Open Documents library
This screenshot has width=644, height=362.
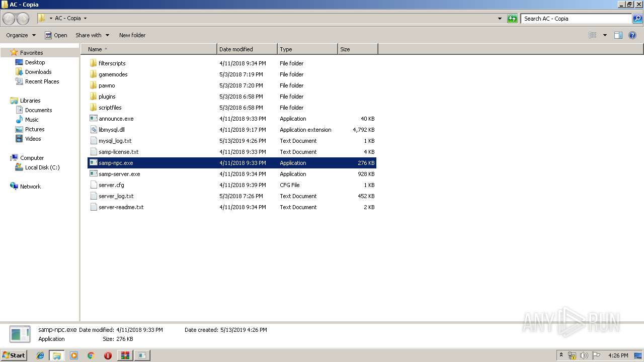(38, 110)
